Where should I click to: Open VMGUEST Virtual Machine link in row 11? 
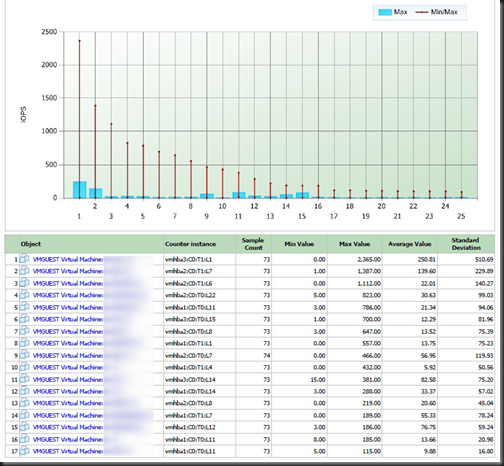point(68,380)
